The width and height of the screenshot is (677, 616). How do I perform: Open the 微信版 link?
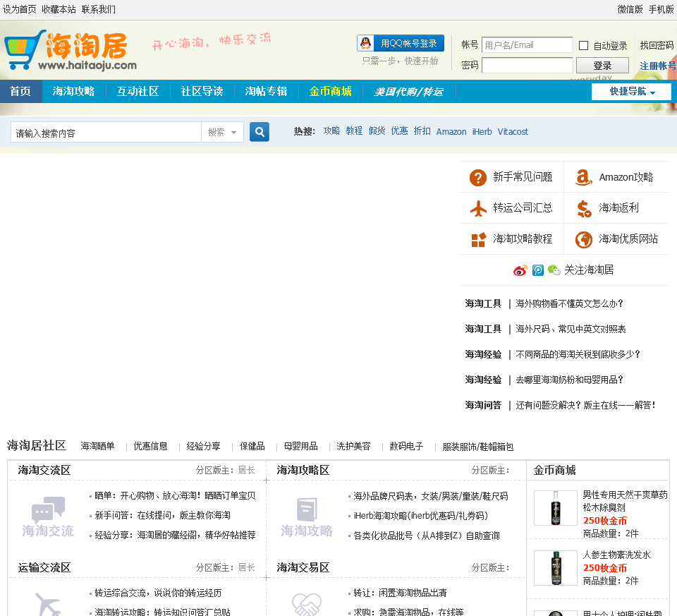pos(630,9)
